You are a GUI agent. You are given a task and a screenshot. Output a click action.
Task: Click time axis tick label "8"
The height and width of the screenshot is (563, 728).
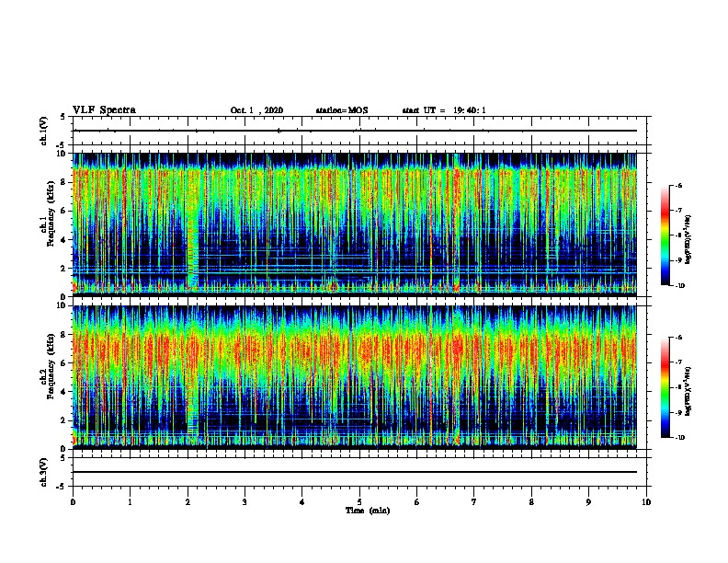[x=531, y=502]
